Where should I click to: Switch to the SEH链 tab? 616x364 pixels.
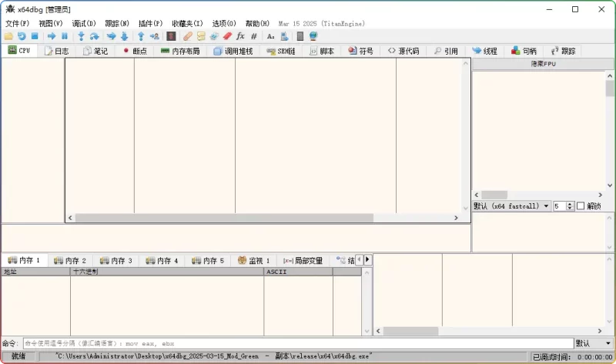click(280, 51)
